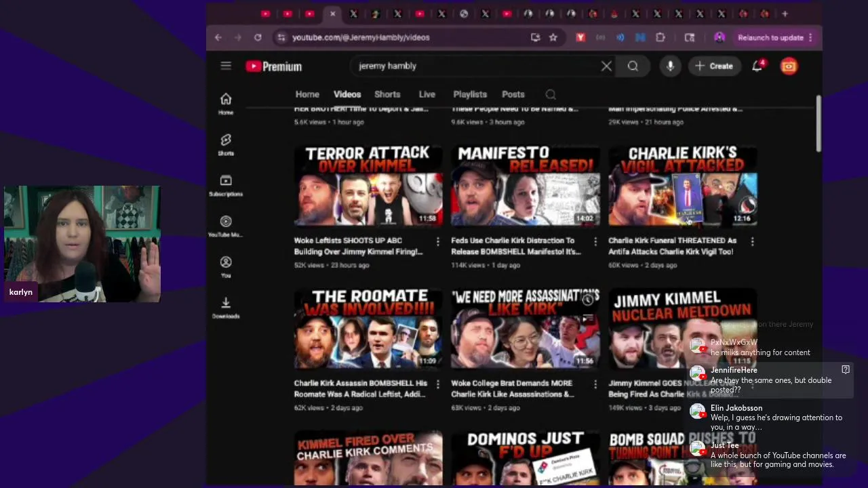Clear the search box with X
Screen dimensions: 868x488
pos(606,66)
